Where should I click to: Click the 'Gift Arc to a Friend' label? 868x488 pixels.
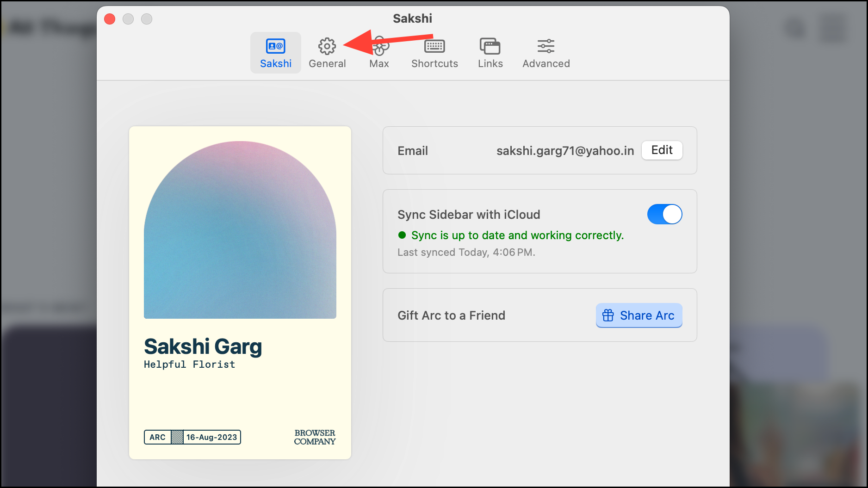pos(451,315)
